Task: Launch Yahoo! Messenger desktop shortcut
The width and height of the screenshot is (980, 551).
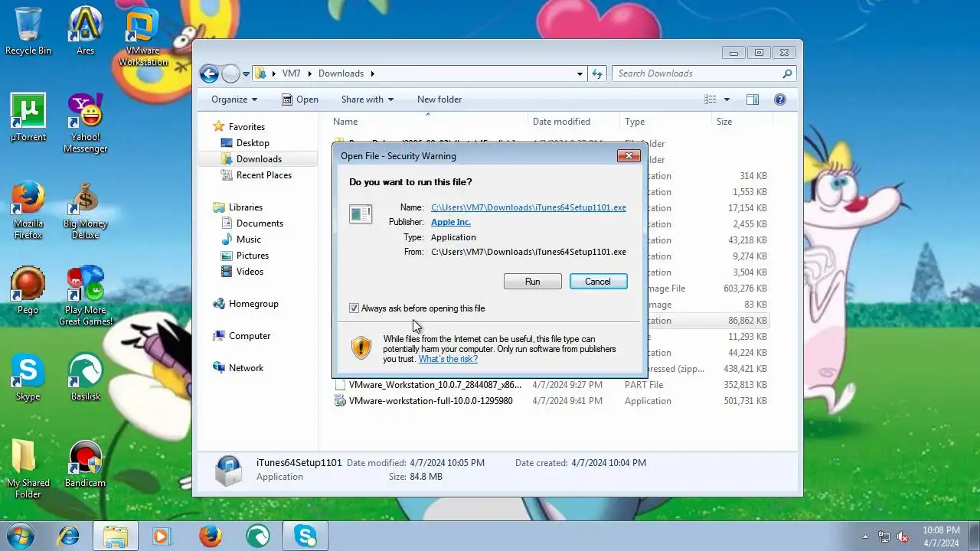Action: (85, 123)
